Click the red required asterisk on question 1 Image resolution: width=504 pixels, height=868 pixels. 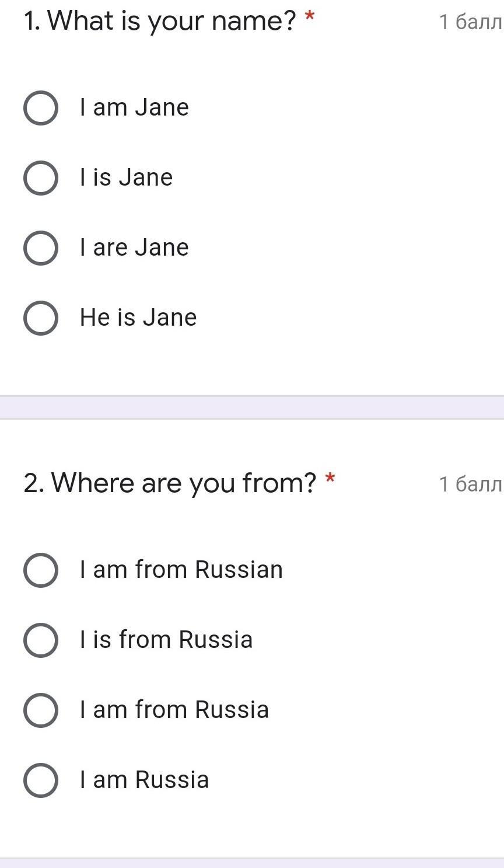point(310,16)
